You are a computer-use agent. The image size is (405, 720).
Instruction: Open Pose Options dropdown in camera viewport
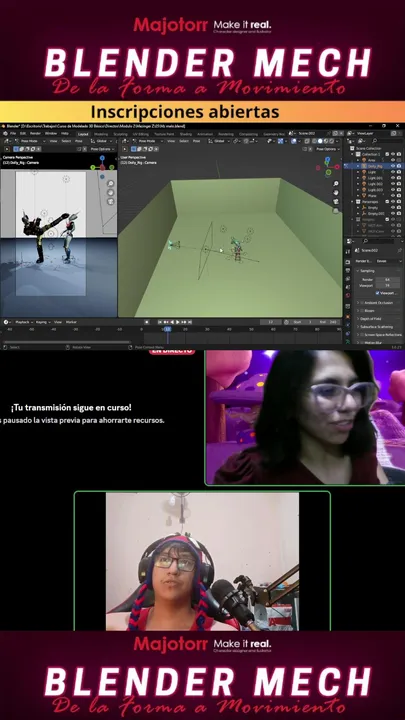pyautogui.click(x=102, y=149)
